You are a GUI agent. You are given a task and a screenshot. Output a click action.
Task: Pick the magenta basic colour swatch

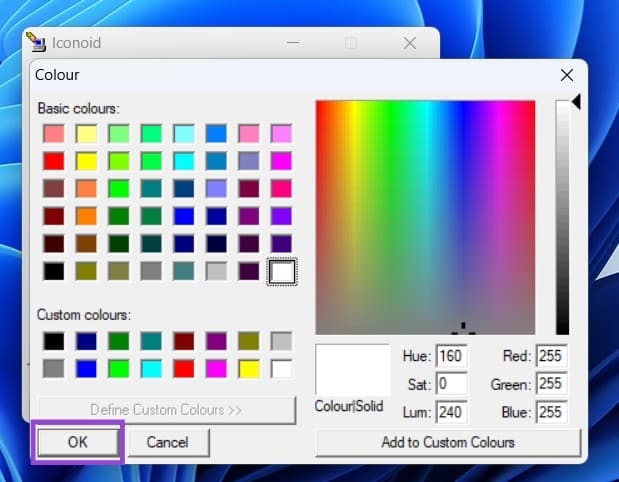(x=281, y=161)
